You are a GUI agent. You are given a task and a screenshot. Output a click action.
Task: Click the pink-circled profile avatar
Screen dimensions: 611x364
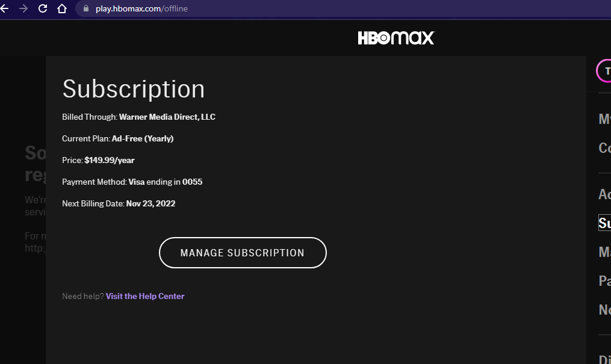[x=604, y=71]
